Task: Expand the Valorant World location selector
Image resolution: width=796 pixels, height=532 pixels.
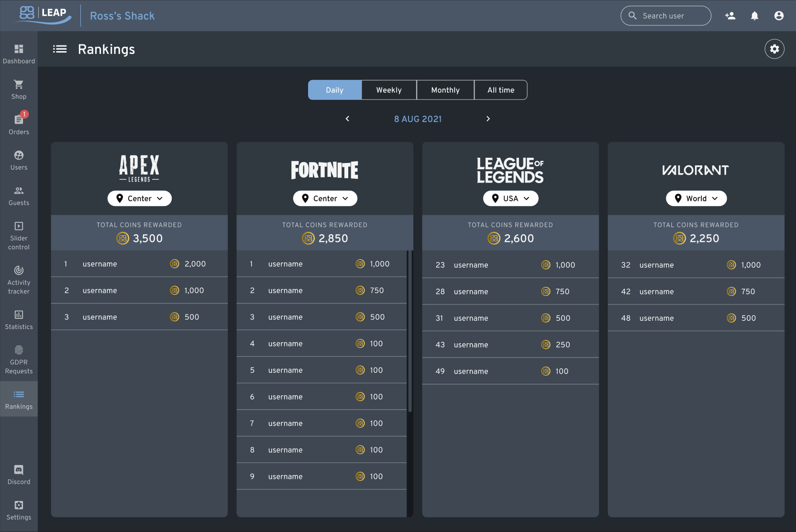Action: point(696,198)
